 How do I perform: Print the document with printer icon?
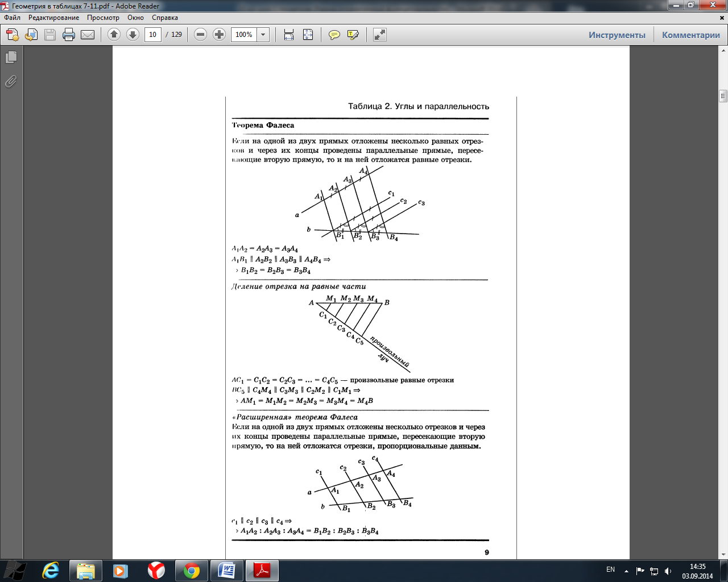[69, 35]
